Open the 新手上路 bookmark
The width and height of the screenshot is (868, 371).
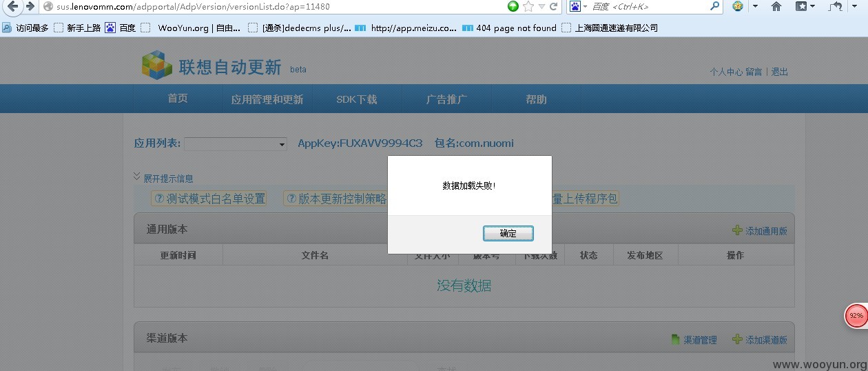click(77, 28)
